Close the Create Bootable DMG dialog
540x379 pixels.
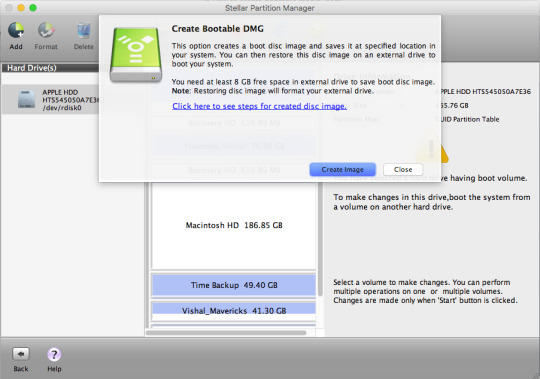pyautogui.click(x=403, y=169)
